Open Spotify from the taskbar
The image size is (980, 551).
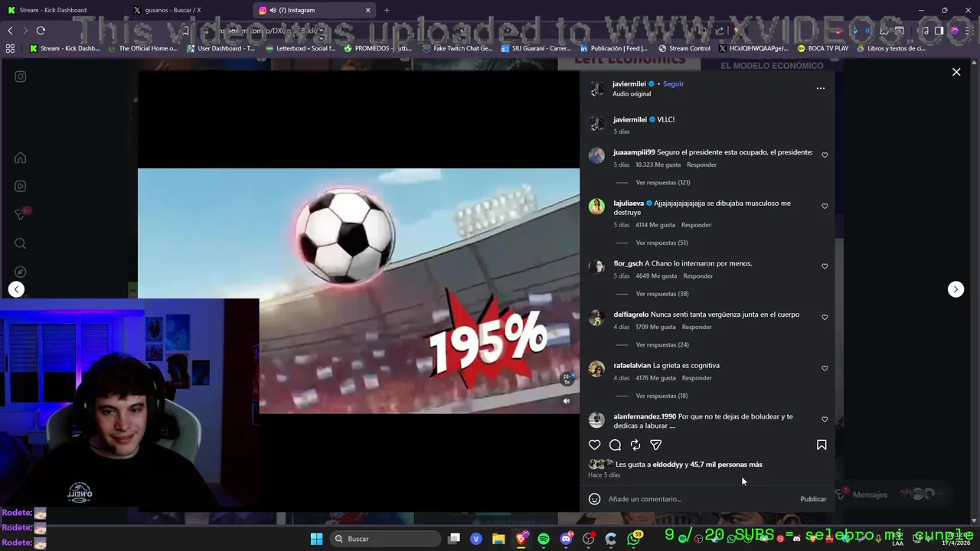coord(544,539)
